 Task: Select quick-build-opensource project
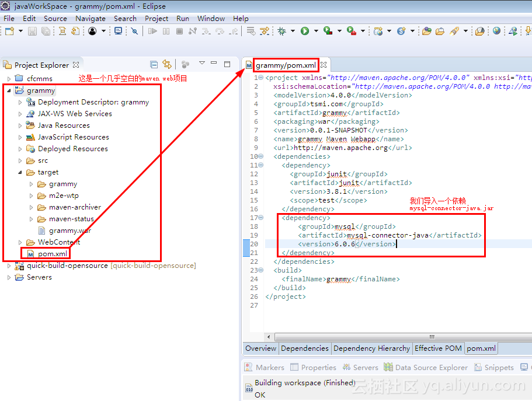pyautogui.click(x=67, y=266)
